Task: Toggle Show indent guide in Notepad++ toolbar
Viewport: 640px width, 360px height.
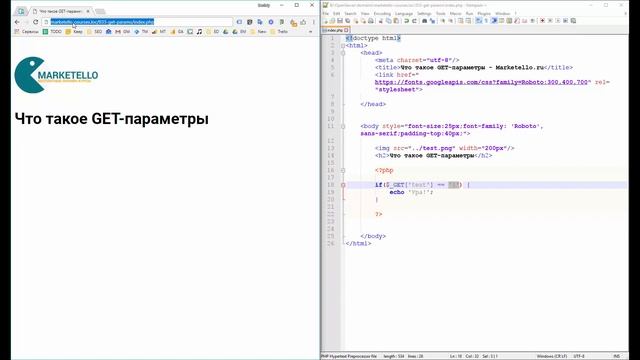Action: click(493, 21)
